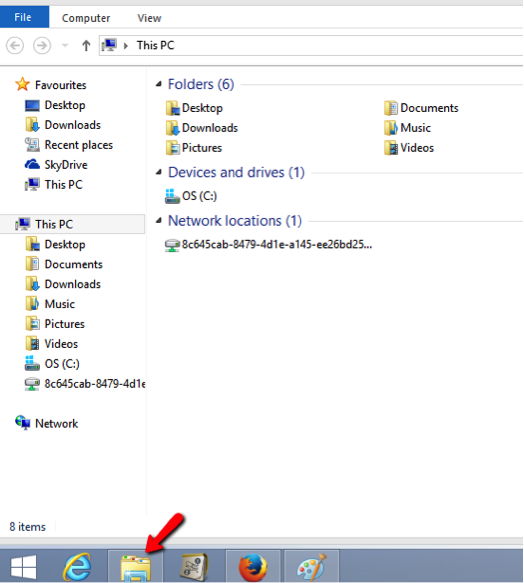Open the Snipping tool-like taskbar icon
Screen dimensions: 524x583
tap(194, 567)
